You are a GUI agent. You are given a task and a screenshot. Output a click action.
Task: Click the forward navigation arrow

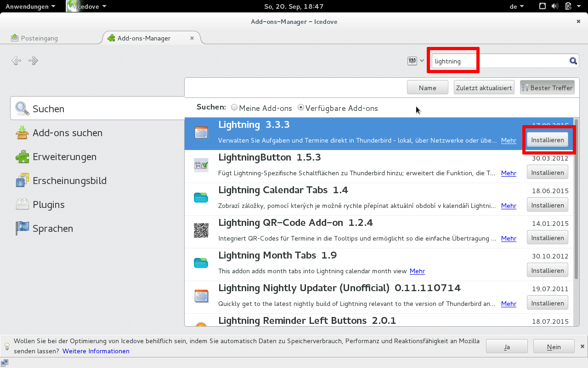click(33, 61)
